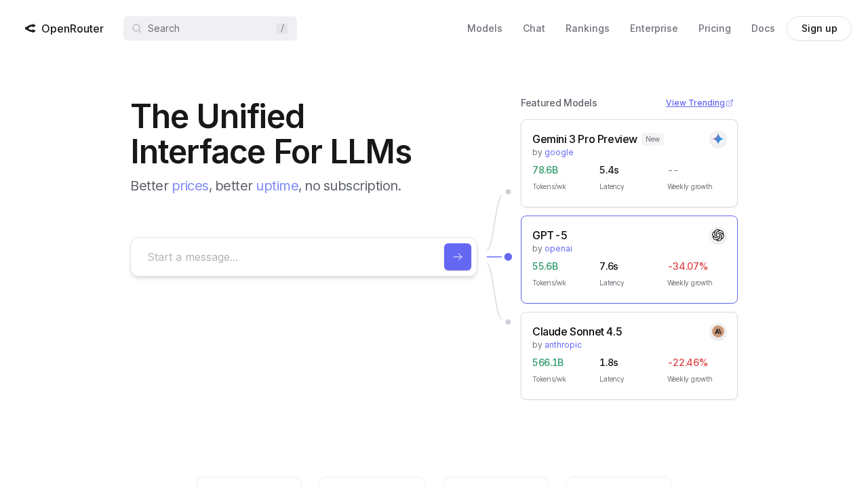Open the View Trending link

coord(695,103)
